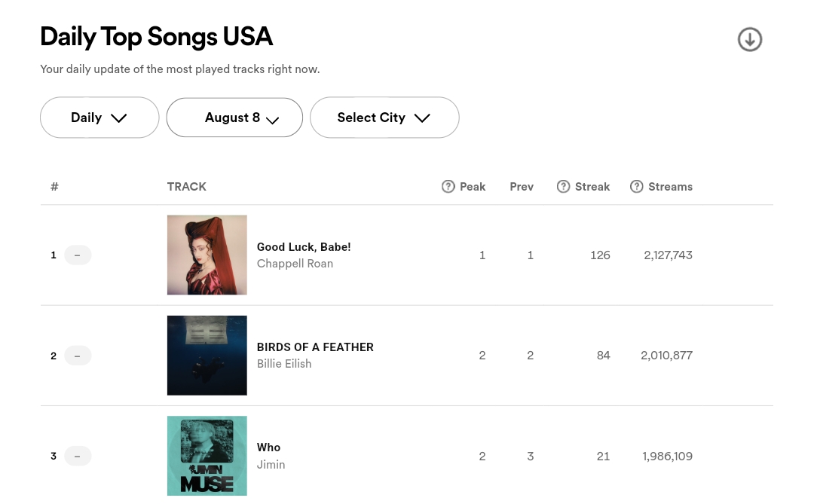814x504 pixels.
Task: Open the August 8 date dropdown
Action: click(234, 118)
